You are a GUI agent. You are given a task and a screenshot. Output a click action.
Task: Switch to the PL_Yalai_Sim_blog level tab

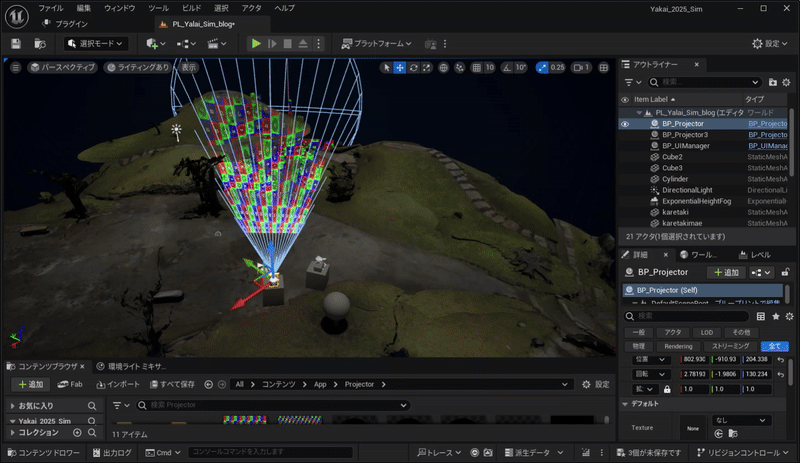point(203,24)
